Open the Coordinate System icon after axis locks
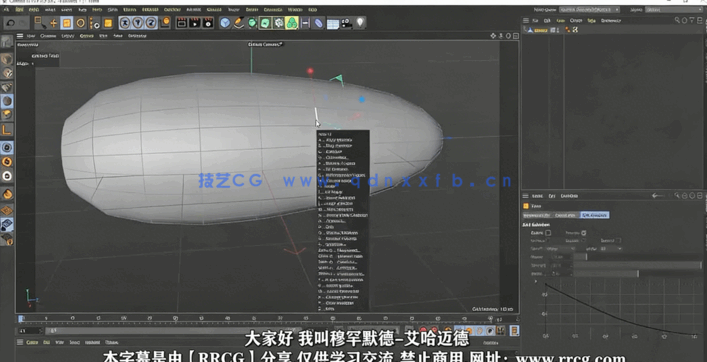The image size is (707, 362). [x=165, y=23]
